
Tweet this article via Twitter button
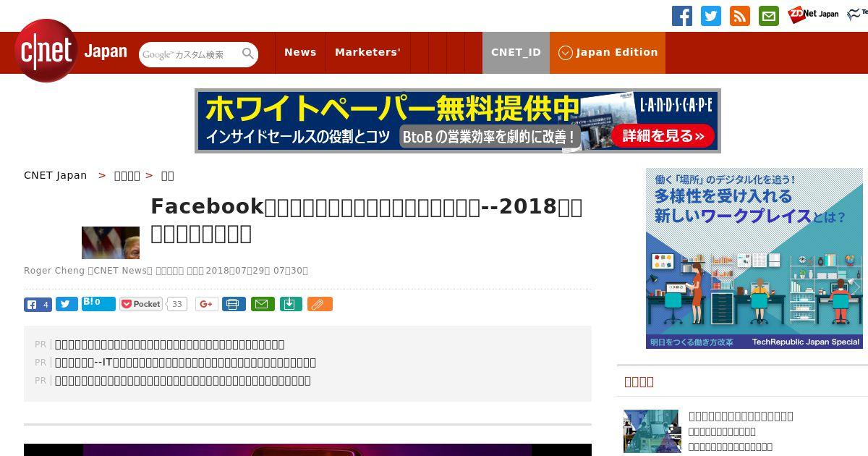click(x=67, y=304)
